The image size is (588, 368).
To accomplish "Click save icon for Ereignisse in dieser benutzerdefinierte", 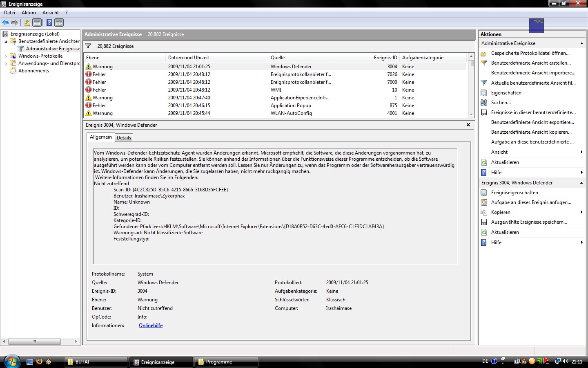I will coord(484,112).
